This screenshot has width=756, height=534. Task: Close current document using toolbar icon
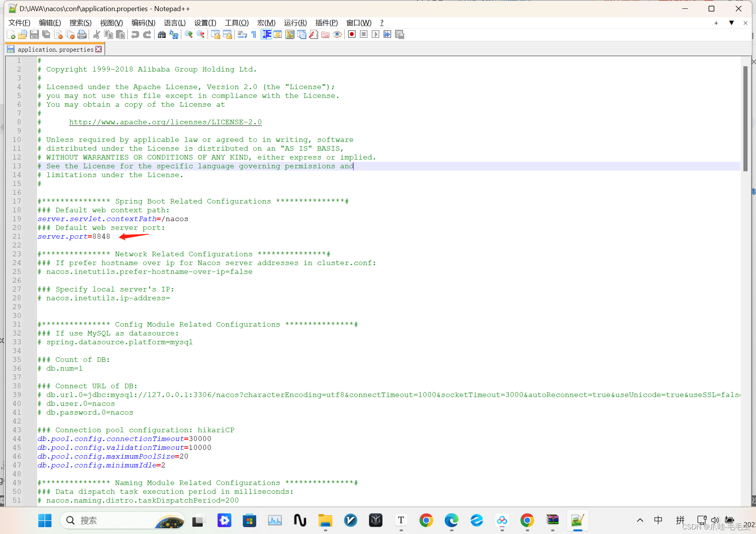(x=58, y=35)
